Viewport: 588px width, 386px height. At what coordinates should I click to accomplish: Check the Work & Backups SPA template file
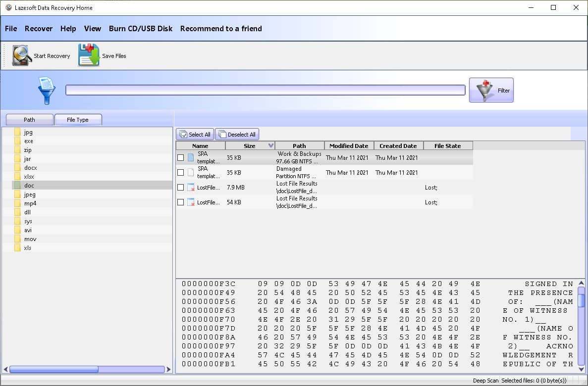pos(180,157)
